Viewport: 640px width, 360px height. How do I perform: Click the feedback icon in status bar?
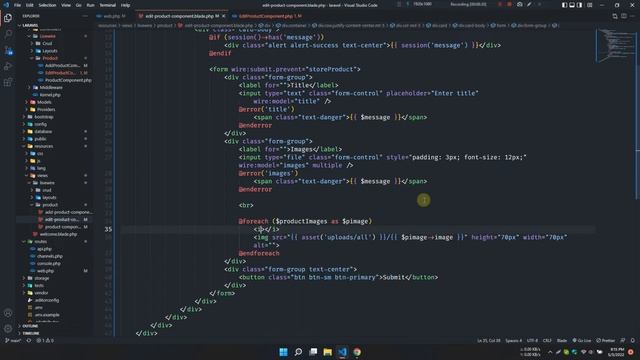click(x=623, y=340)
